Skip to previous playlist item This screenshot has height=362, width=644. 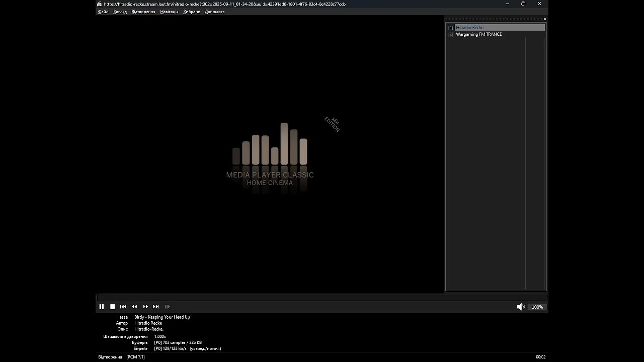tap(123, 307)
